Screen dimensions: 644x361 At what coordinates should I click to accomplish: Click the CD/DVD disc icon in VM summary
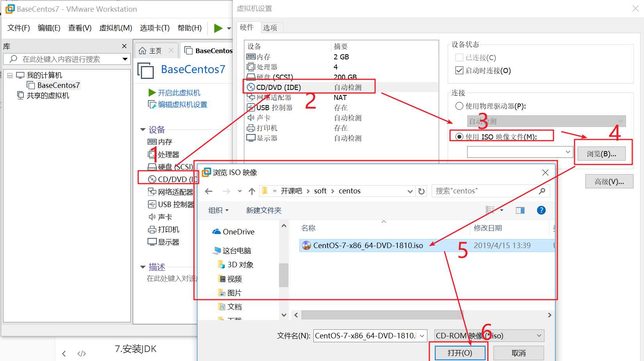click(152, 179)
